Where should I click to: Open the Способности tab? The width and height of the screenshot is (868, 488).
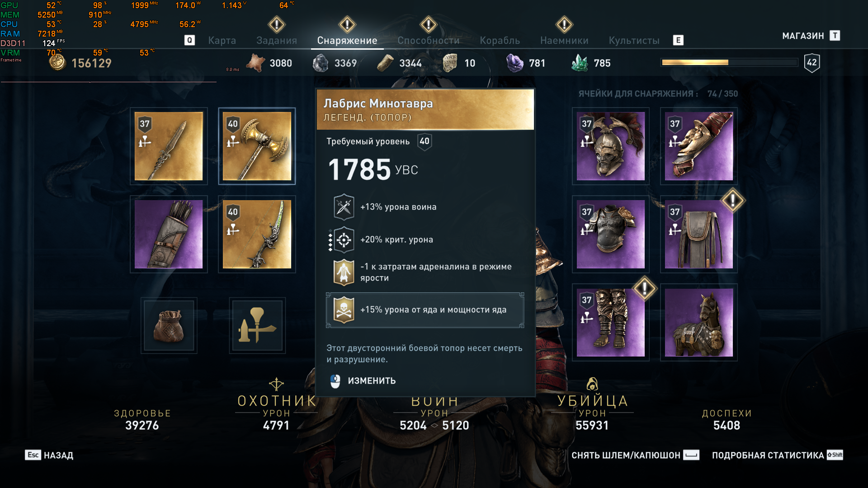coord(428,40)
